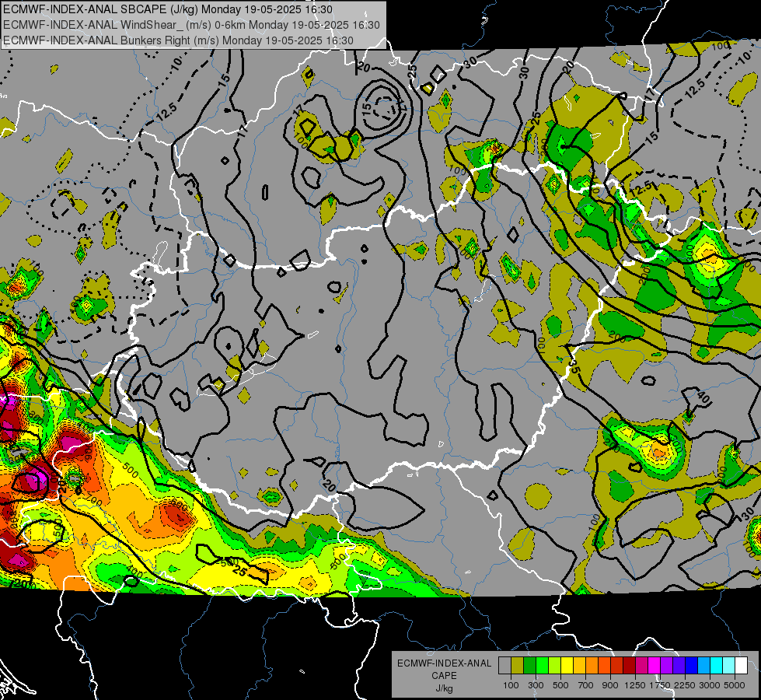
Task: Select the Bunkers Right (m/s) title line
Action: 178,40
